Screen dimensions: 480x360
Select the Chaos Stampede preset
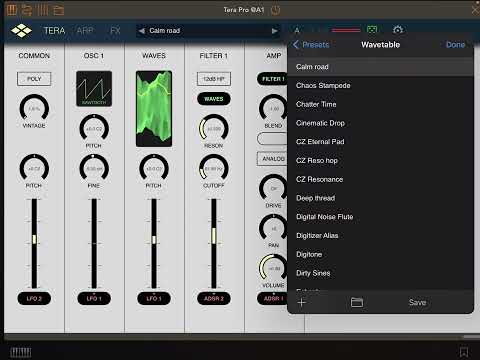380,86
